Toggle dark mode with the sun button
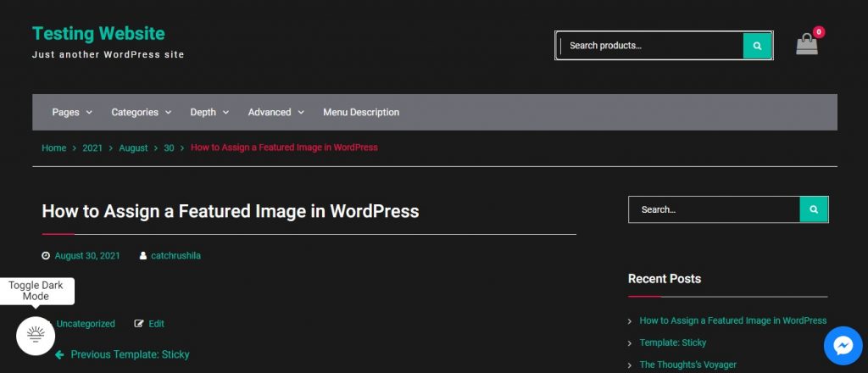The width and height of the screenshot is (868, 373). pyautogui.click(x=36, y=336)
